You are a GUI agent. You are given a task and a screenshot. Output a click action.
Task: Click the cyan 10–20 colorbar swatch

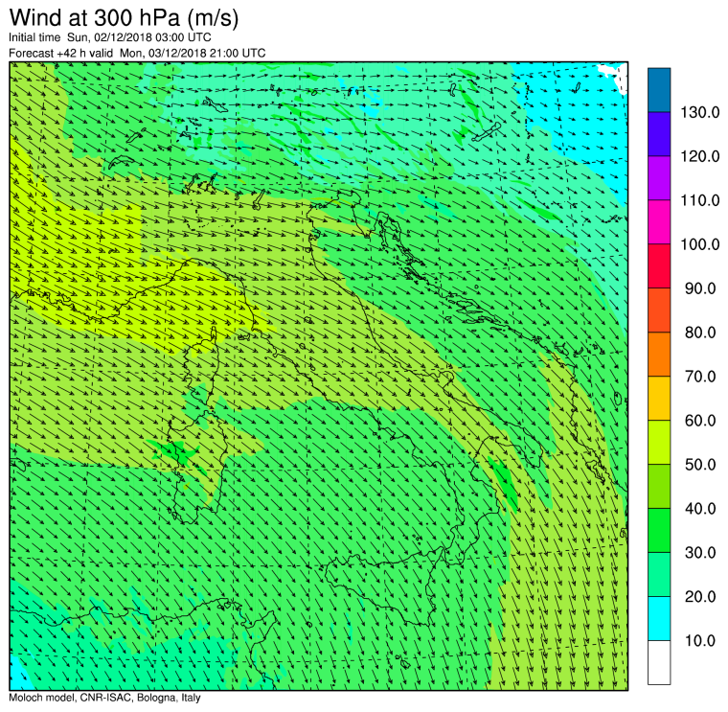[x=659, y=619]
